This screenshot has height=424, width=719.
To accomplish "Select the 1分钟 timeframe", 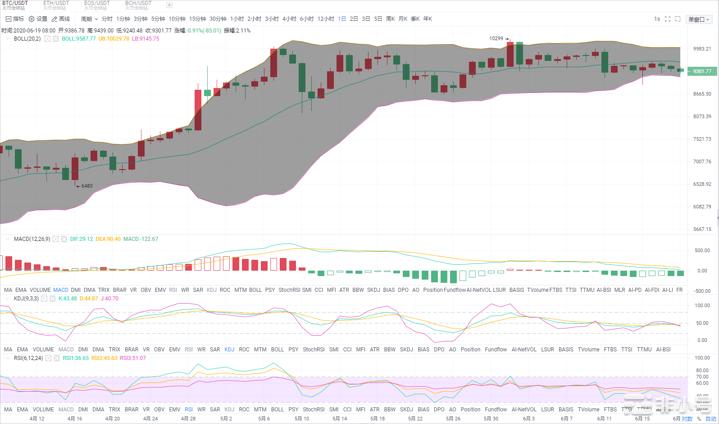I will 123,19.
